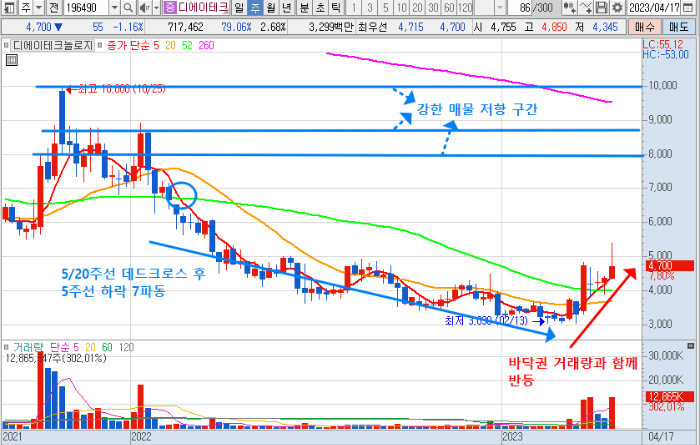Screen dimensions: 700x445
Task: Switch chart to 틱 tick period
Action: pyautogui.click(x=336, y=7)
